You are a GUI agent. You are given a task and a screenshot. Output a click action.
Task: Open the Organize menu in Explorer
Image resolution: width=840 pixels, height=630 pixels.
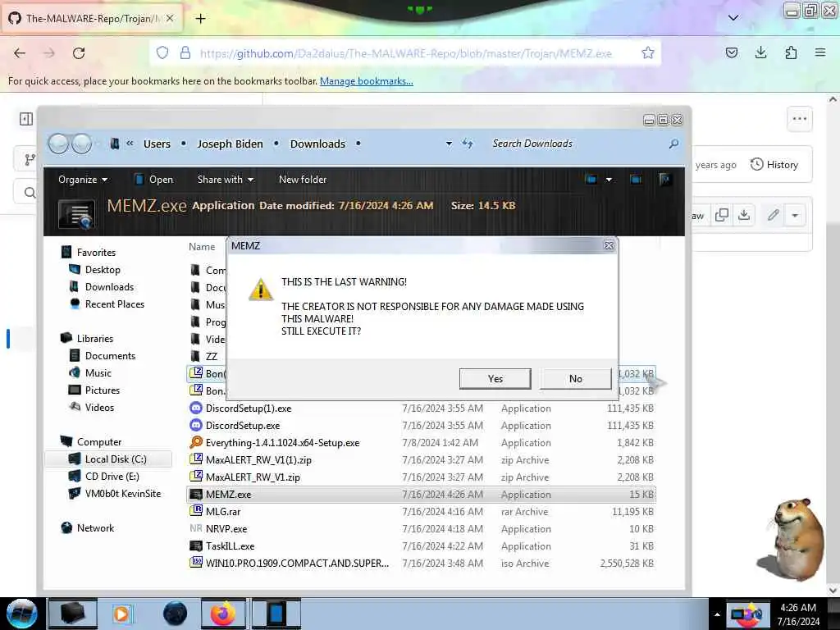pos(83,180)
